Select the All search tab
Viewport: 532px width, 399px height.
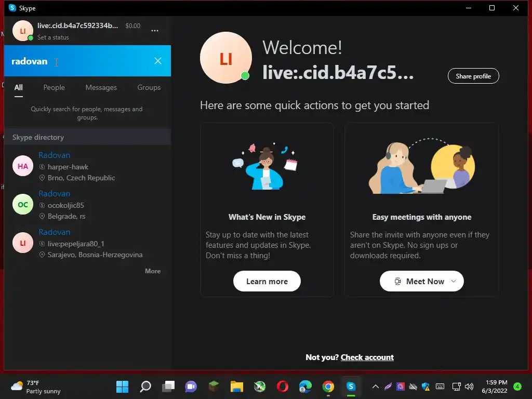point(18,87)
